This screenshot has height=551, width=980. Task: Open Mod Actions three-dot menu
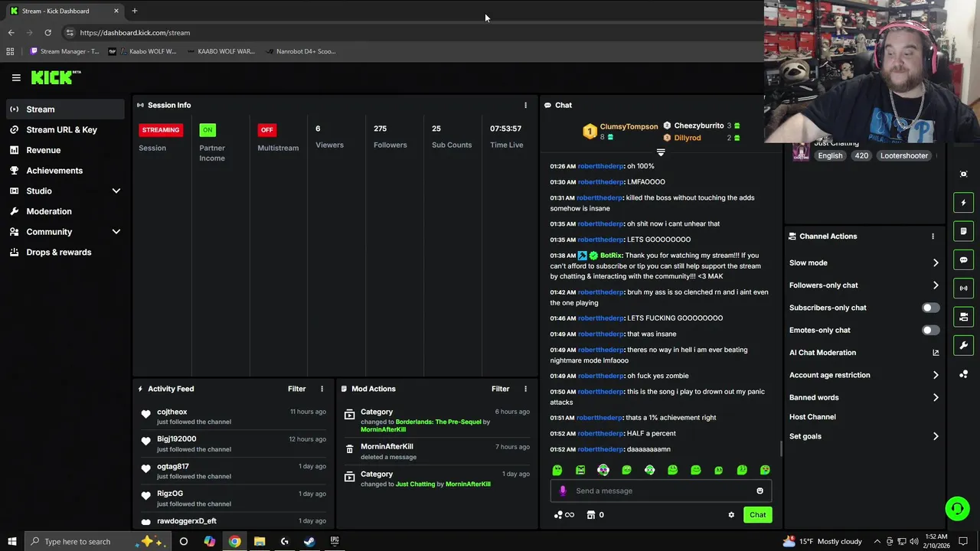525,389
